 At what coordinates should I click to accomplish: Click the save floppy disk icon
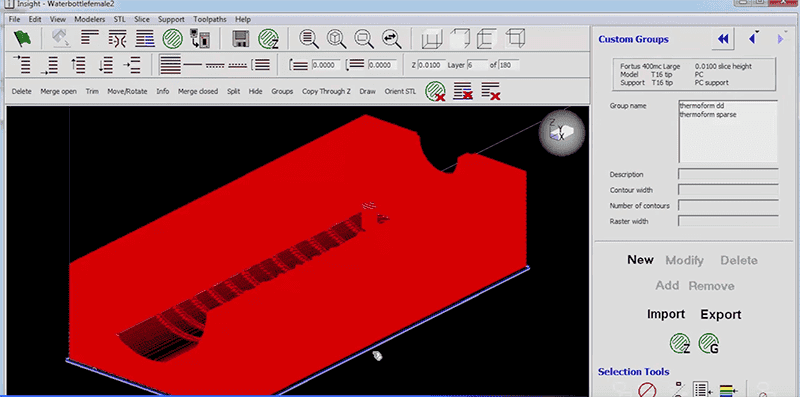coord(241,39)
